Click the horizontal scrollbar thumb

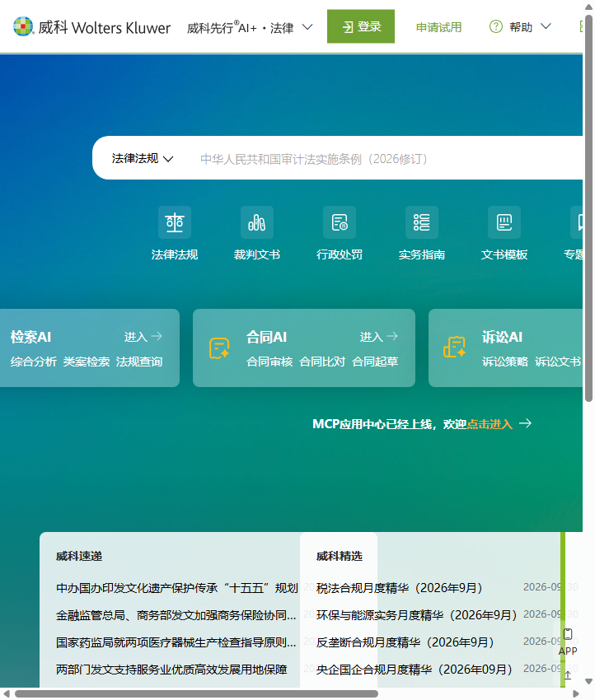[196, 693]
